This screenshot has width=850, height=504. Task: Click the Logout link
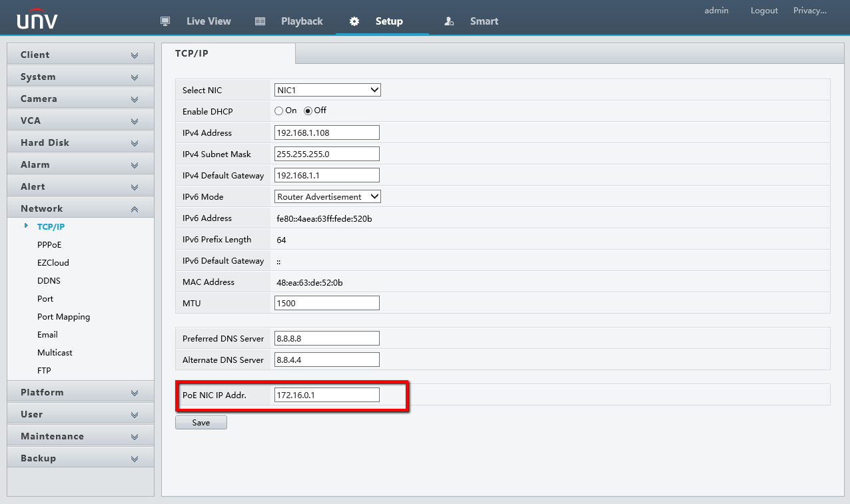click(764, 11)
